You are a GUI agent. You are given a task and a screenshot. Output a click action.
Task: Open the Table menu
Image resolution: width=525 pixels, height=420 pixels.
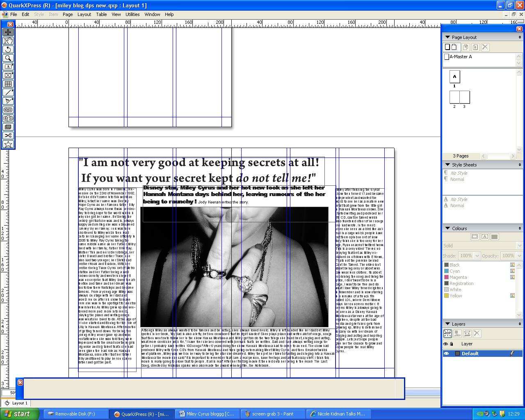(101, 14)
